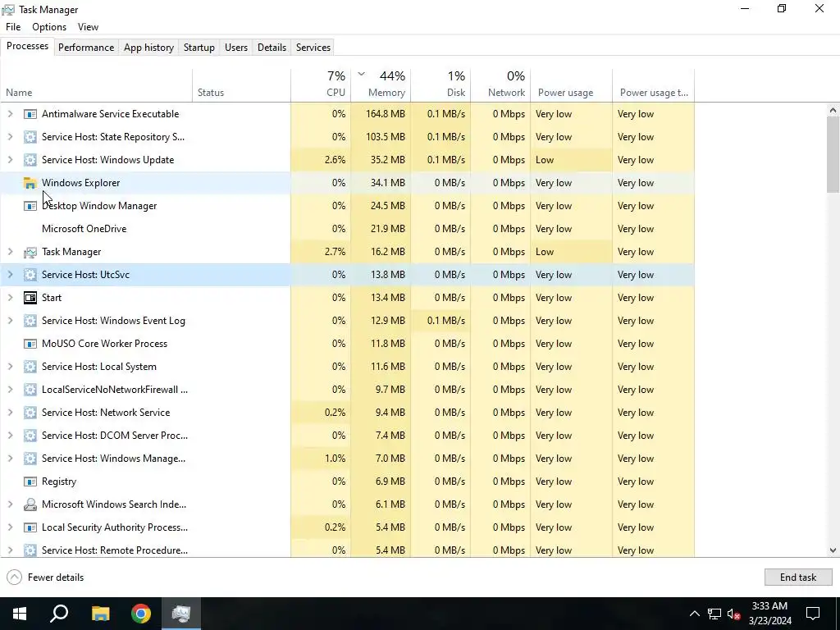Click the scrollbar up arrow
Viewport: 840px width, 630px height.
[x=833, y=111]
